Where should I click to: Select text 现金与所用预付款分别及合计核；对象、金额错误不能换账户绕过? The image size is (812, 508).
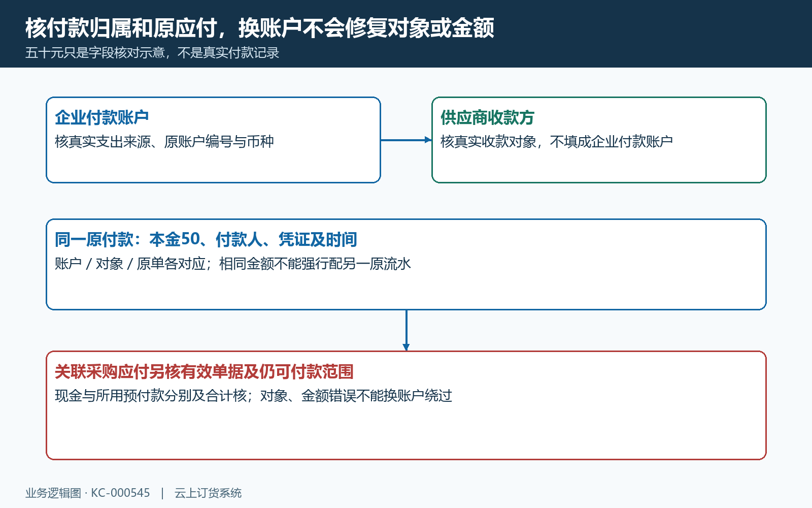point(253,395)
